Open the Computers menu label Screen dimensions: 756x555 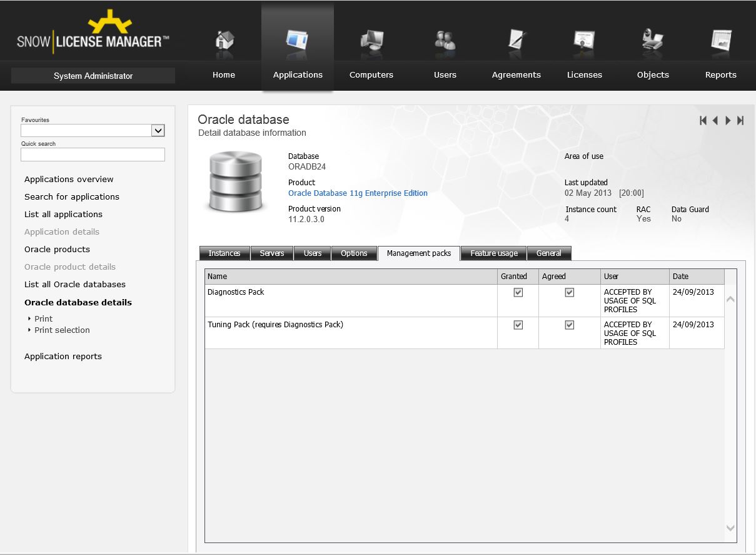point(371,75)
